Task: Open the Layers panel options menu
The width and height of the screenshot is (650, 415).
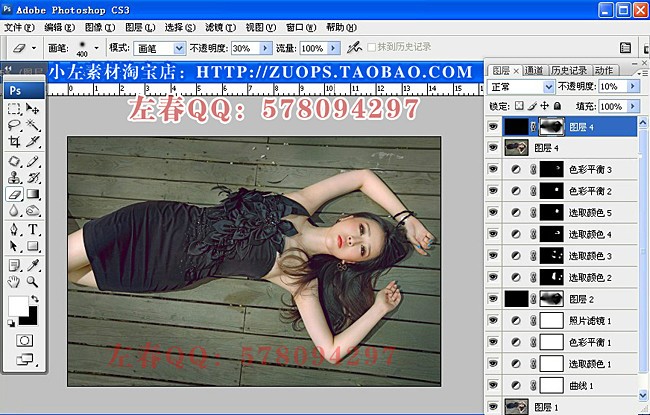Action: [644, 73]
